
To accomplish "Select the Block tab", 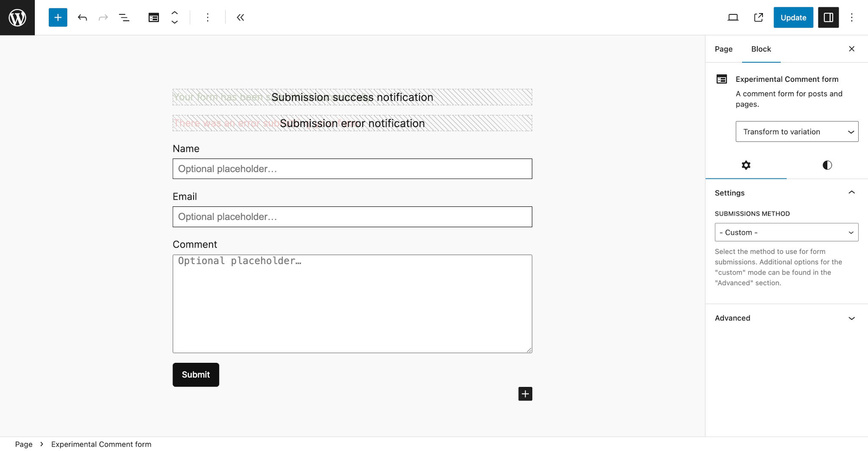I will (761, 49).
